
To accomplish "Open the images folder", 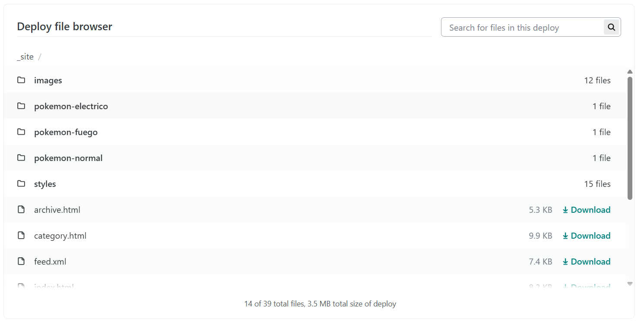I will pyautogui.click(x=48, y=81).
